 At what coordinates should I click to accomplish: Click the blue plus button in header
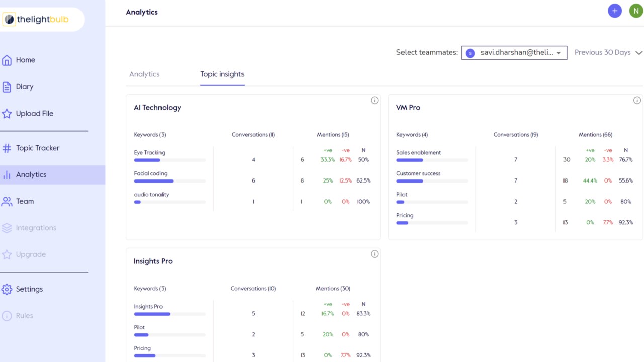[x=615, y=11]
